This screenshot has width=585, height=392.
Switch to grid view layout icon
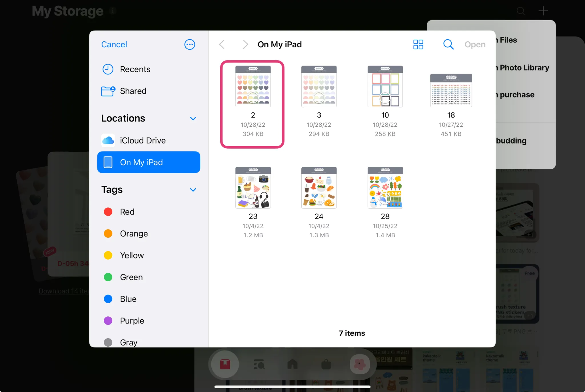pyautogui.click(x=418, y=45)
